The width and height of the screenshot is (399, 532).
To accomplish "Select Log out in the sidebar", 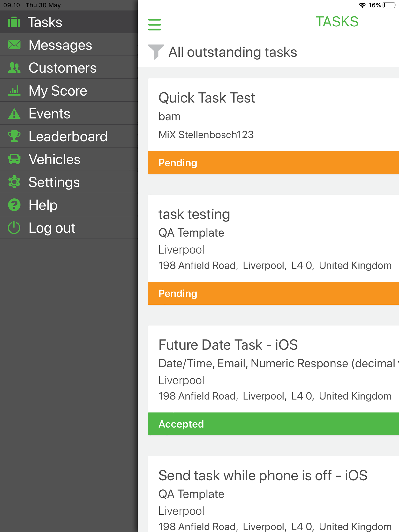I will (69, 227).
